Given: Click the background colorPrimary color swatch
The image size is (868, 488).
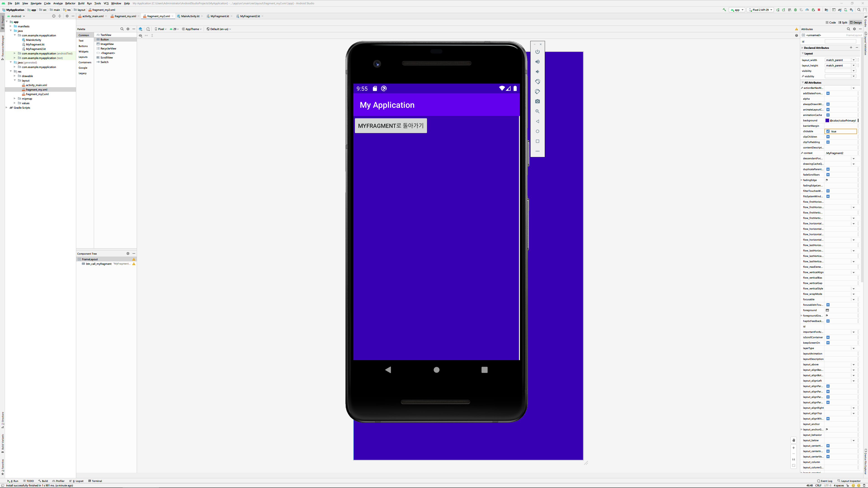Looking at the screenshot, I should (x=827, y=121).
